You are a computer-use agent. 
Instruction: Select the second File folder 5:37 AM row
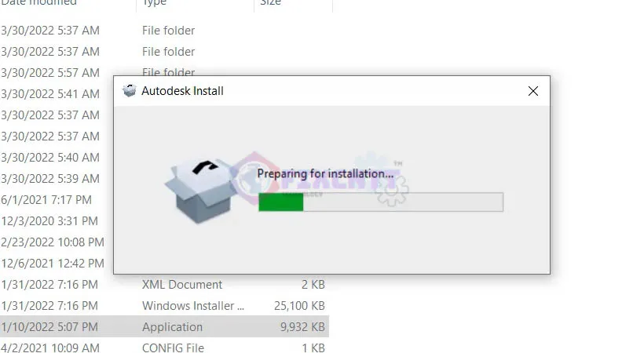click(x=164, y=52)
